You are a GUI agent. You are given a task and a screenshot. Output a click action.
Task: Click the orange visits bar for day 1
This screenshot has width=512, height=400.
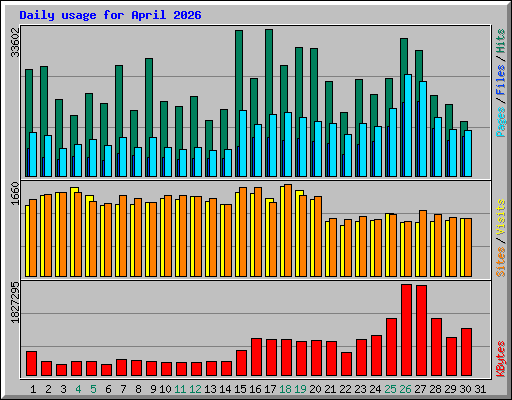point(33,238)
